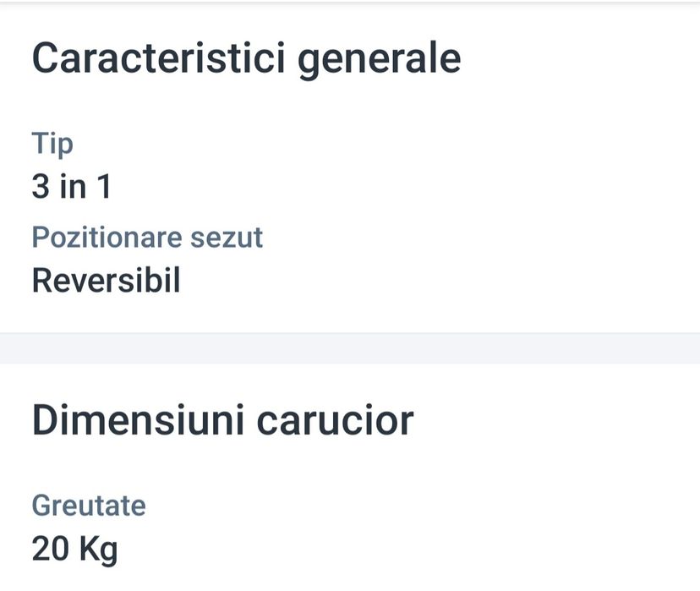Select the Caracteristici generale section heading
This screenshot has width=700, height=591.
click(246, 60)
